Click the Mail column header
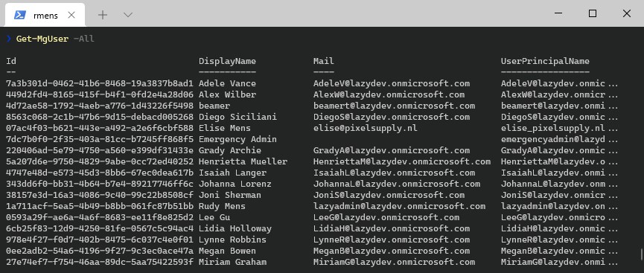The width and height of the screenshot is (644, 273). [x=323, y=61]
